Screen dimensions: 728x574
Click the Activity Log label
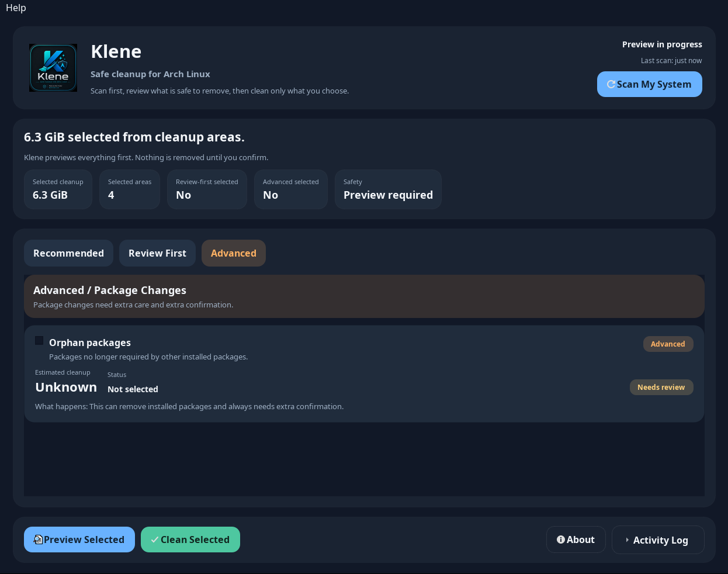click(x=661, y=540)
